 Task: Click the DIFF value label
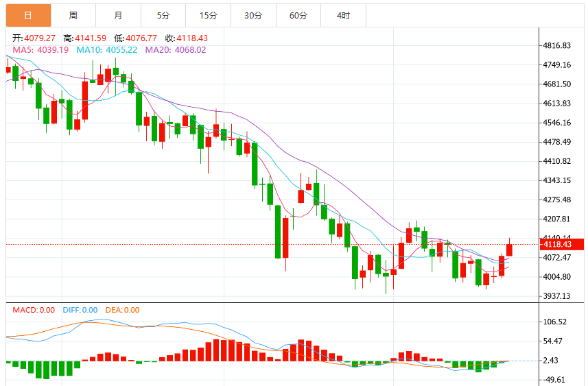click(x=80, y=310)
